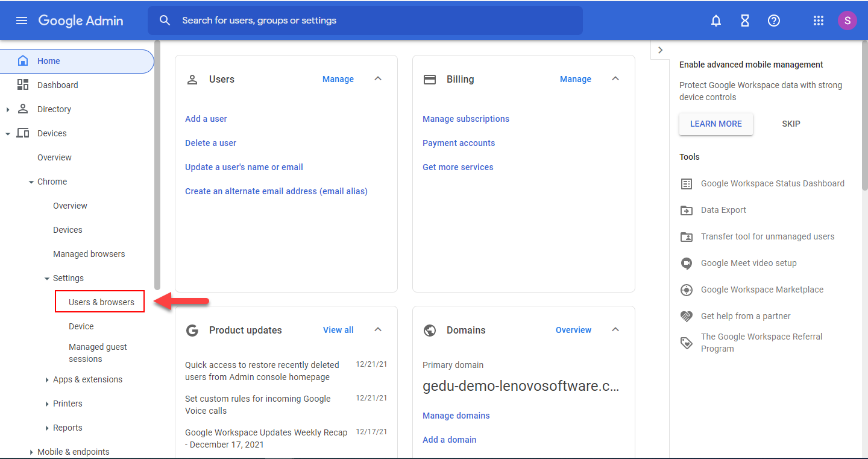868x459 pixels.
Task: Click the Manage domains link
Action: point(456,416)
